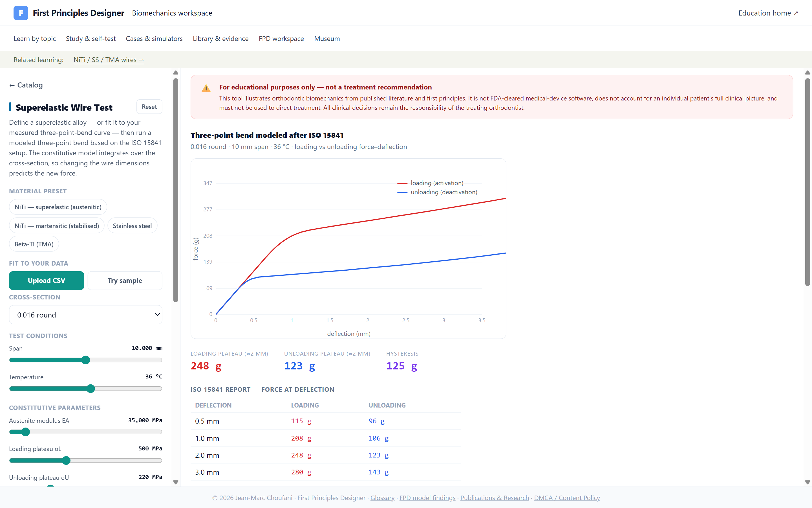Click the '143 g' unloading cell
This screenshot has width=812, height=508.
[x=378, y=472]
